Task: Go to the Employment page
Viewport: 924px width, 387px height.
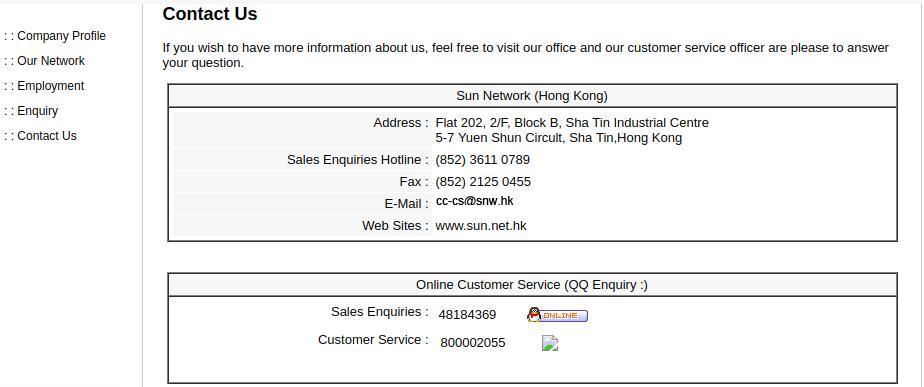Action: (44, 86)
